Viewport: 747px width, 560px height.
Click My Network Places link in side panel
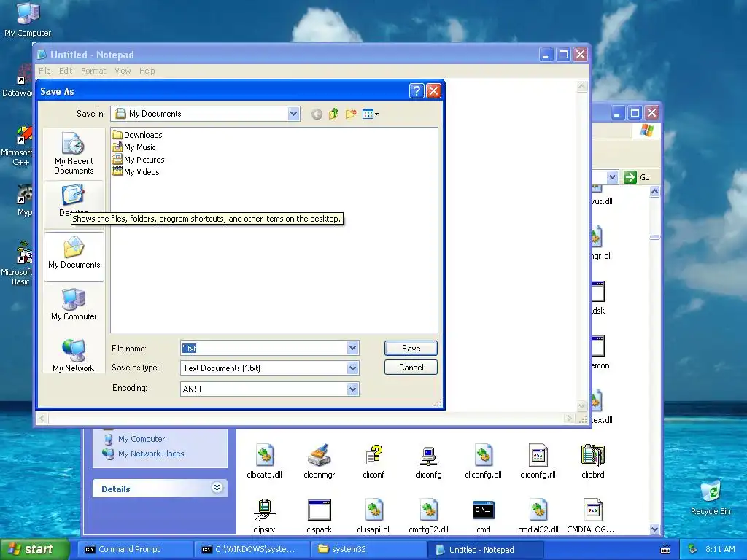coord(151,454)
